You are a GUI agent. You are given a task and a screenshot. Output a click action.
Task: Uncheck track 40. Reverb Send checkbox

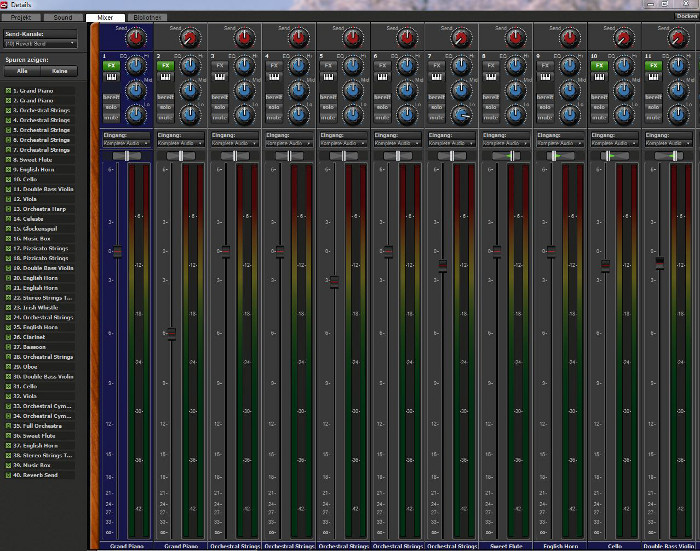[x=8, y=475]
